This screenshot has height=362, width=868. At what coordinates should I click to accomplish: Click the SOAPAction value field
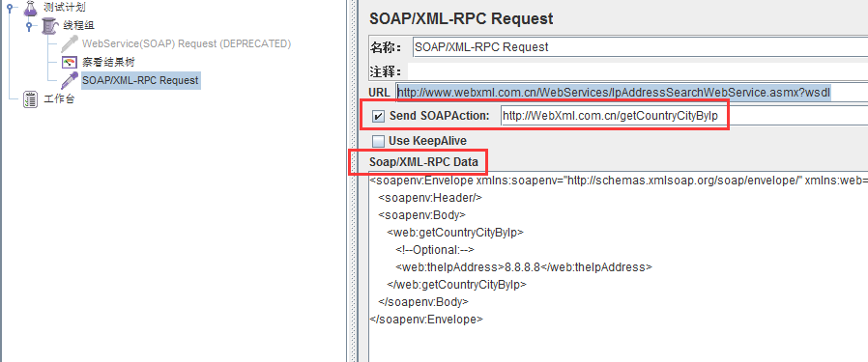684,116
